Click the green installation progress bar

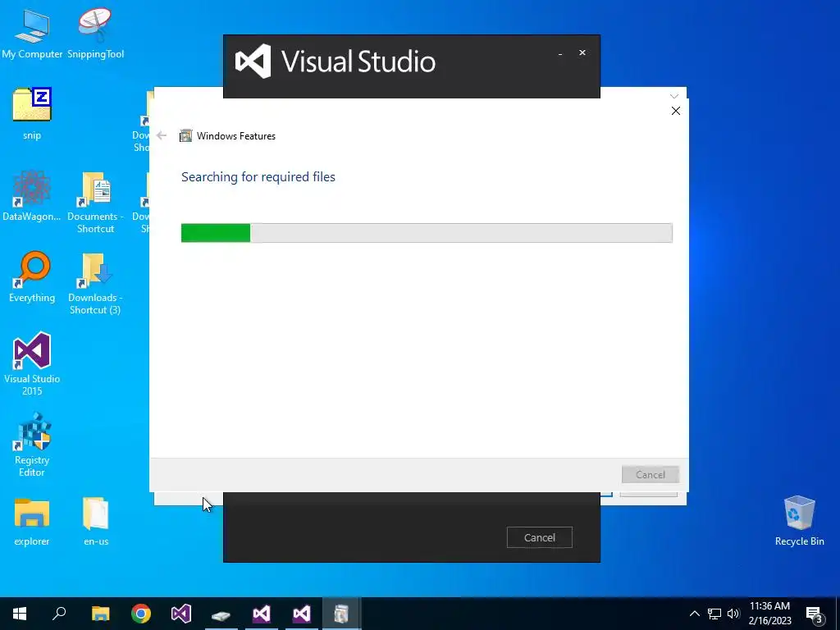pyautogui.click(x=427, y=233)
